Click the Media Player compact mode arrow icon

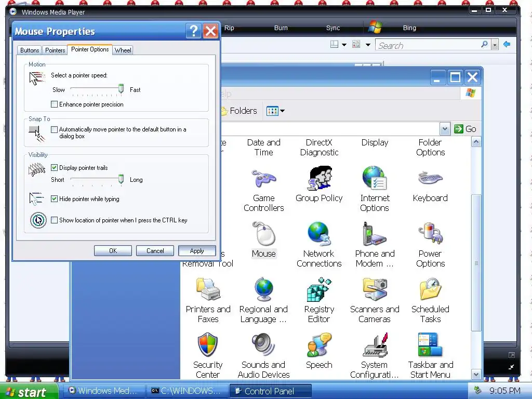click(x=511, y=367)
